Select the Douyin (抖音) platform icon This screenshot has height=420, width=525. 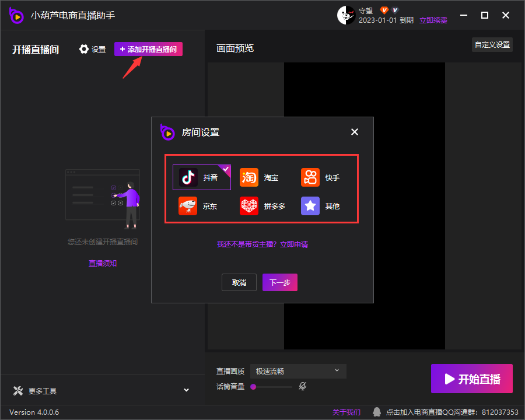(x=188, y=177)
